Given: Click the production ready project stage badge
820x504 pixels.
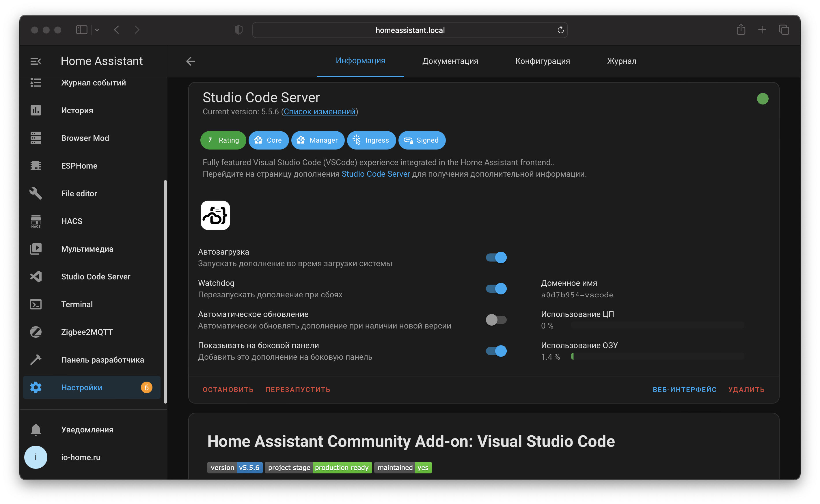Looking at the screenshot, I should pyautogui.click(x=318, y=467).
